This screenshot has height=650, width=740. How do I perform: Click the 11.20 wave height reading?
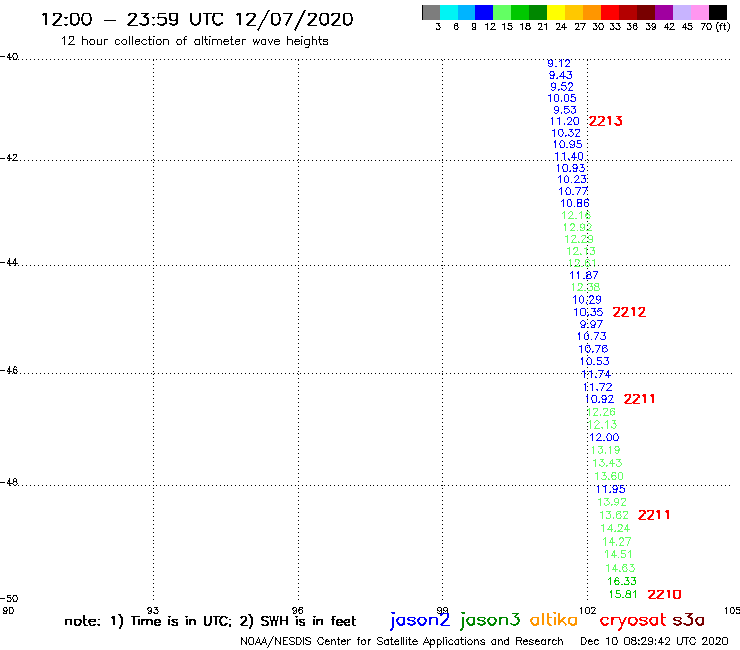click(x=564, y=121)
